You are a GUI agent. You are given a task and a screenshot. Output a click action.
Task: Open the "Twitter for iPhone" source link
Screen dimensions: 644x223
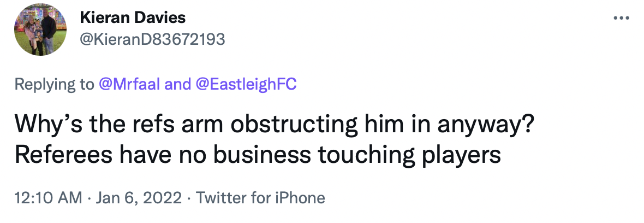tap(260, 197)
